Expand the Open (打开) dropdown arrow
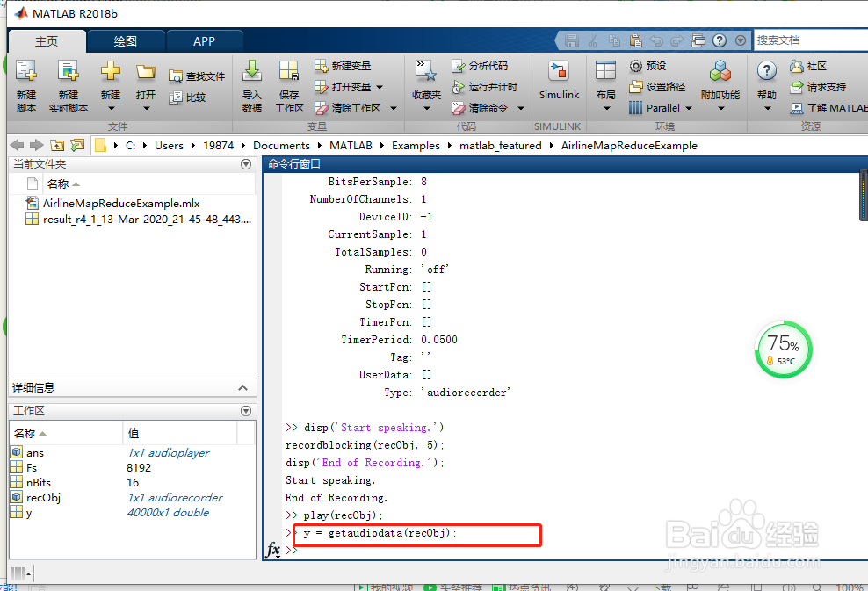The width and height of the screenshot is (868, 591). (146, 109)
